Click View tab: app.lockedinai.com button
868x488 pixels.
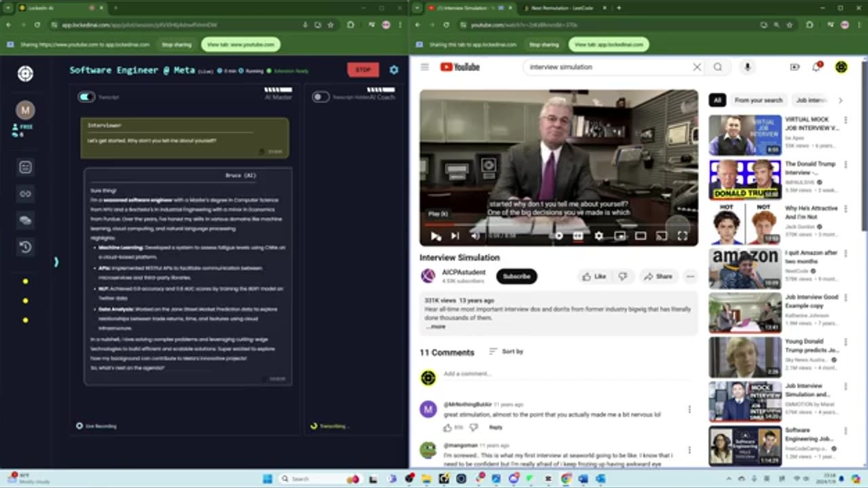tap(608, 45)
